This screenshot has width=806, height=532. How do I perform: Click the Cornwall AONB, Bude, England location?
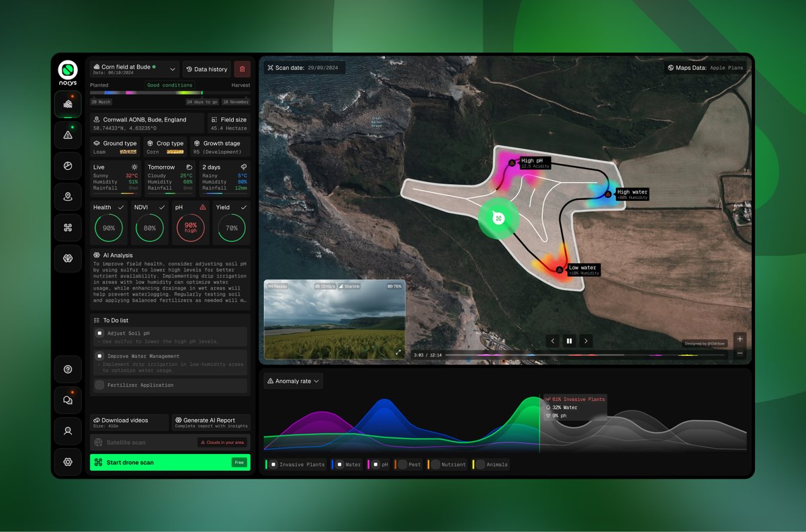147,123
